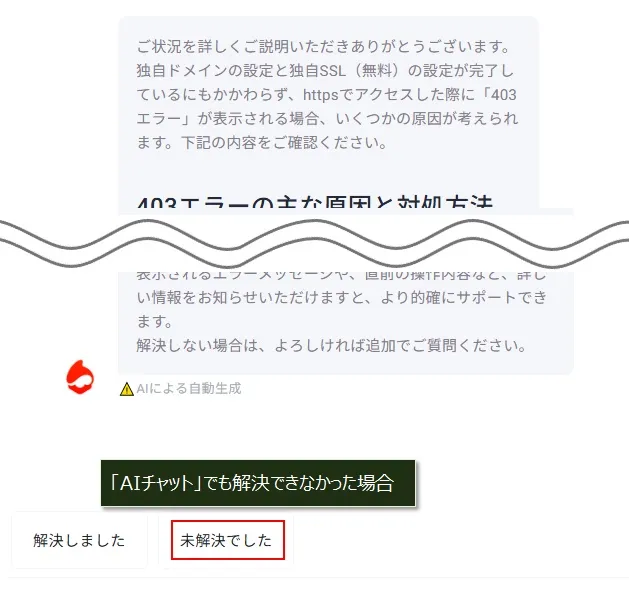The height and width of the screenshot is (596, 629).
Task: Click the ドメインの設定 text in the reply
Action: click(205, 71)
